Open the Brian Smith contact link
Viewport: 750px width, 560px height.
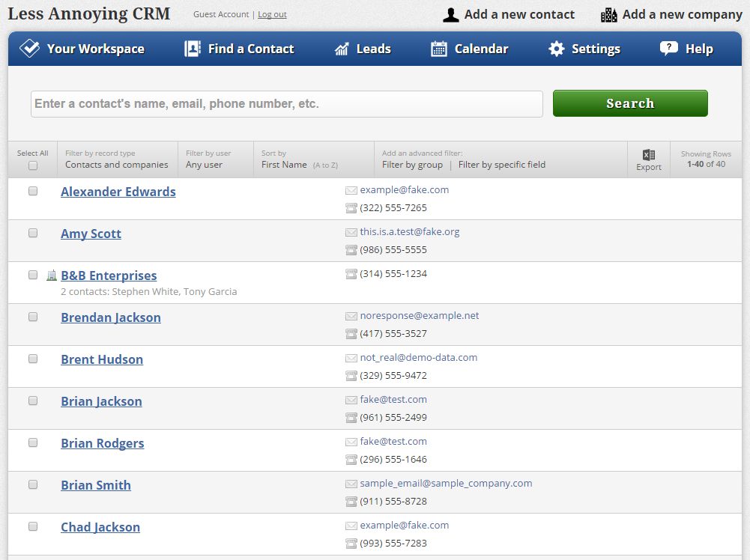pyautogui.click(x=96, y=485)
